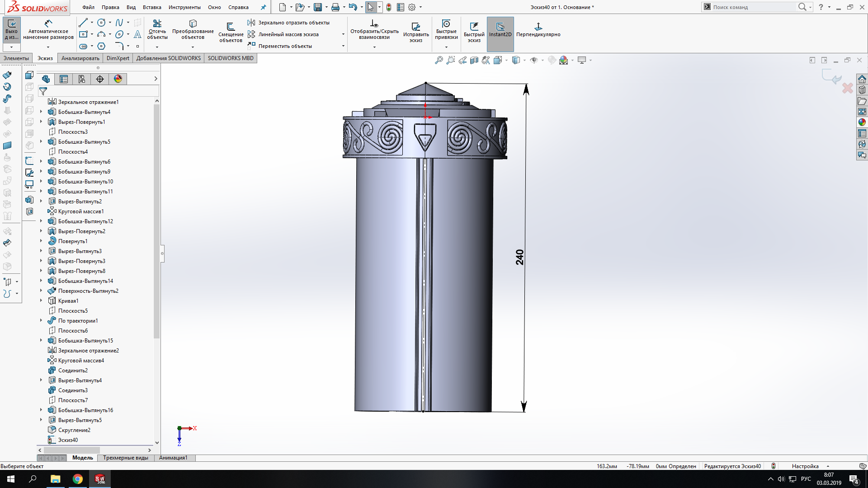Open the Linear Sketch Pattern dropdown arrow
The image size is (868, 488).
[x=343, y=34]
